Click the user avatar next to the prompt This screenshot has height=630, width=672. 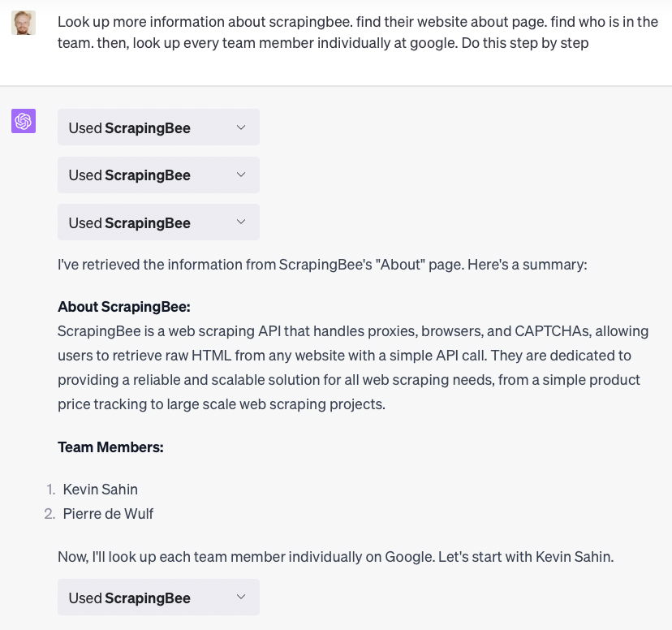(x=24, y=23)
